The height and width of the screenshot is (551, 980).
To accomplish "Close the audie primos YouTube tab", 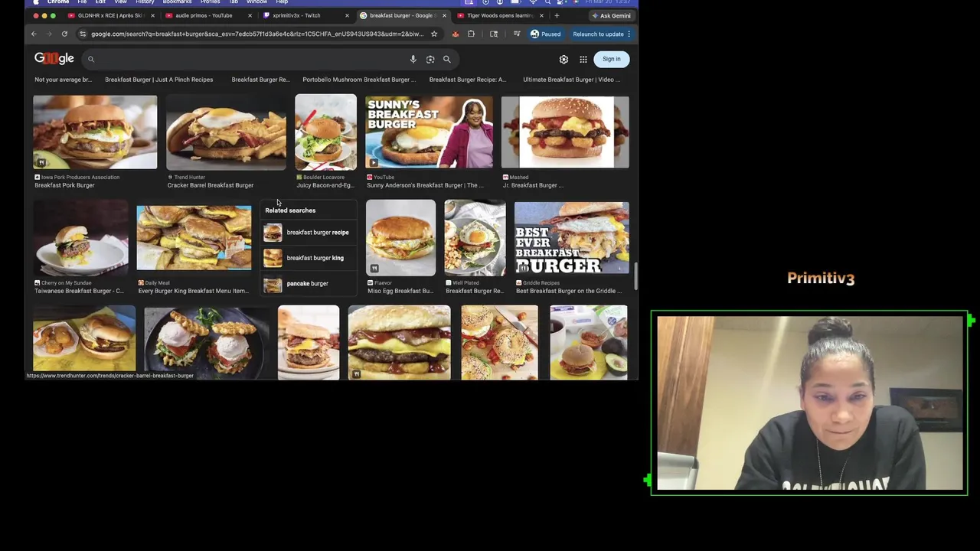I will [x=250, y=15].
